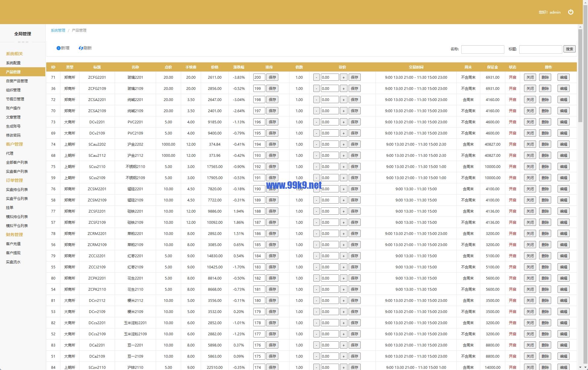Select 产品管理 sidebar item

click(x=23, y=72)
